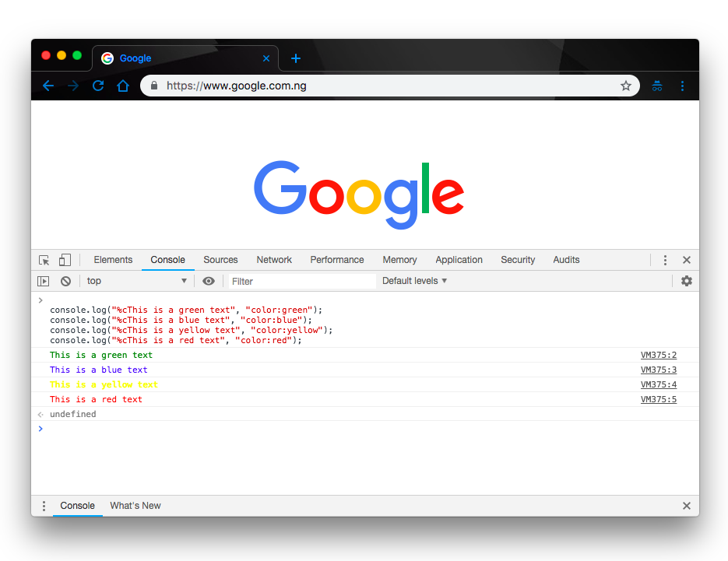Go to the Application panel
The image size is (728, 561).
point(459,260)
